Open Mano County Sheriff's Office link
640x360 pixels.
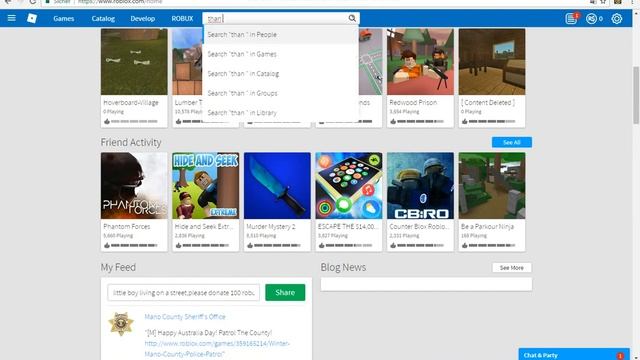coord(185,317)
